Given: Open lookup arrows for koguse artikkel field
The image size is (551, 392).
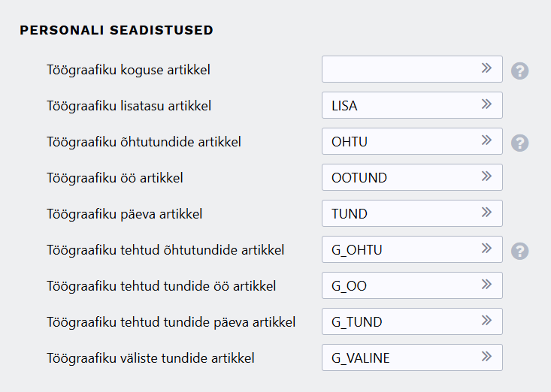Looking at the screenshot, I should coord(486,68).
